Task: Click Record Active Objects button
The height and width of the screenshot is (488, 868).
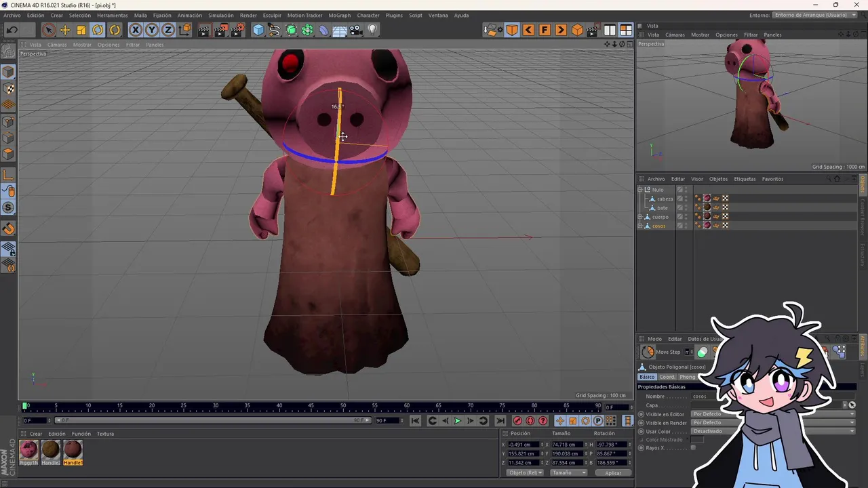Action: click(x=517, y=421)
